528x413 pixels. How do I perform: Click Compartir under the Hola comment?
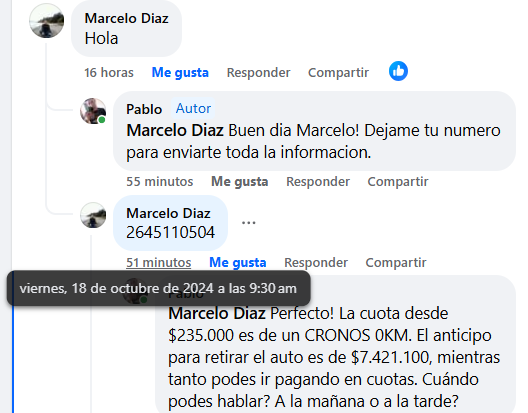[x=338, y=72]
